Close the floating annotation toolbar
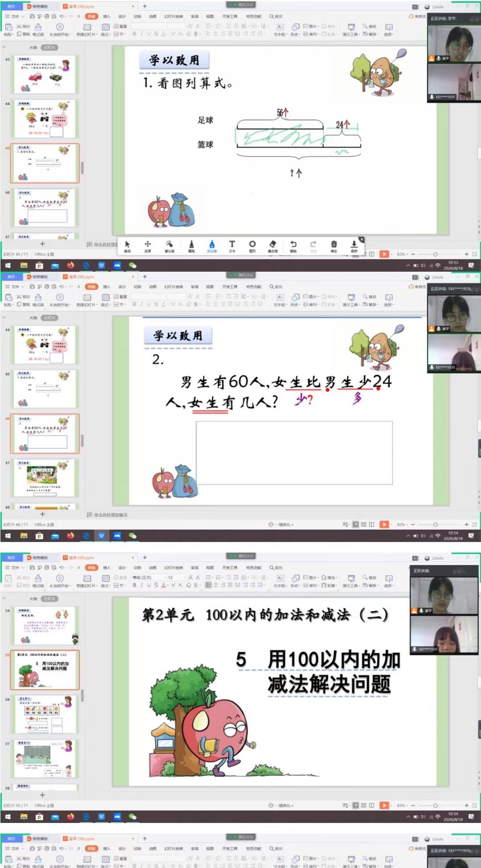 click(x=362, y=239)
